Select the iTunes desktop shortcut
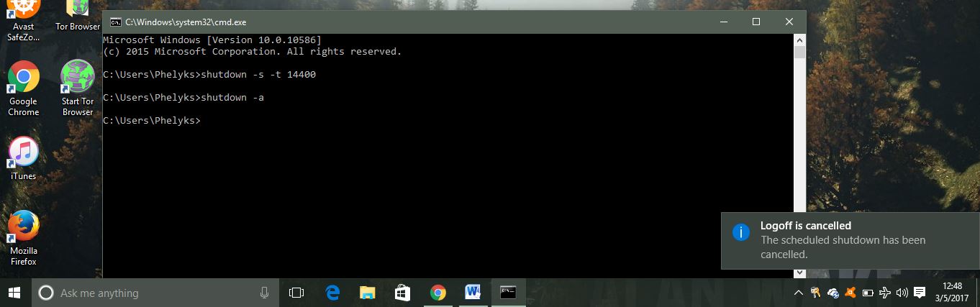Screen dimensions: 980x307 pyautogui.click(x=24, y=158)
